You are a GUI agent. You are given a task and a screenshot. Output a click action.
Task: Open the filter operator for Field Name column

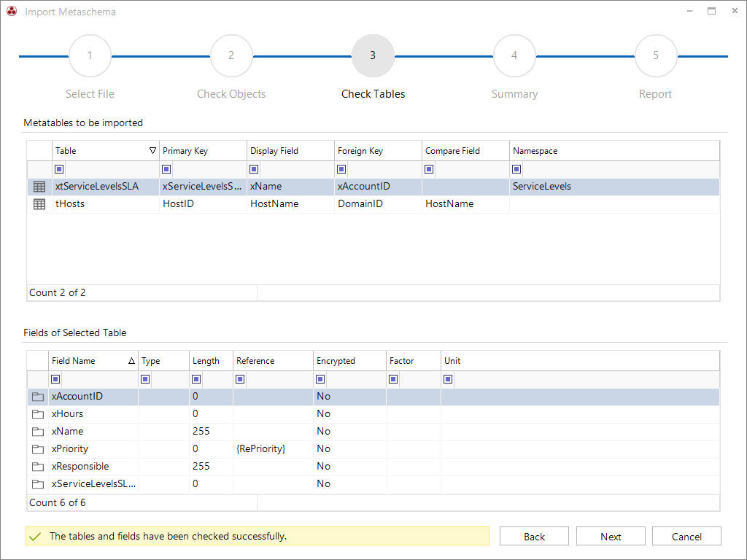(55, 379)
